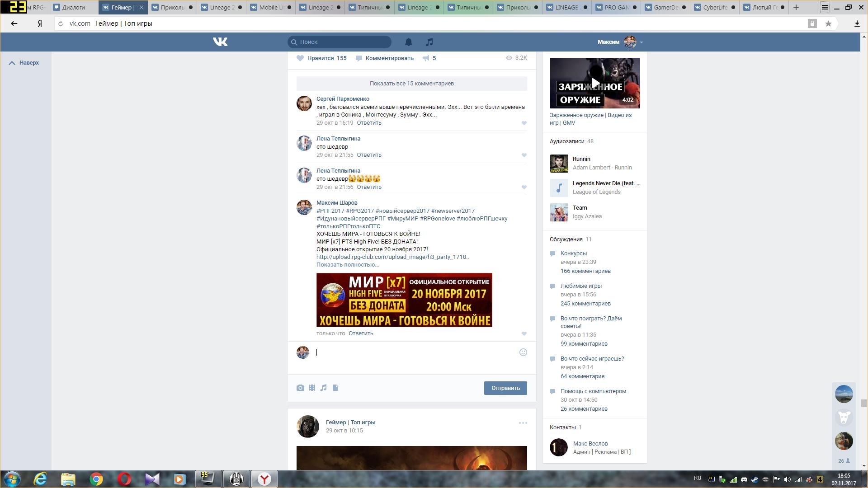868x488 pixels.
Task: Like Максим Шаров's comment with heart
Action: click(x=524, y=333)
